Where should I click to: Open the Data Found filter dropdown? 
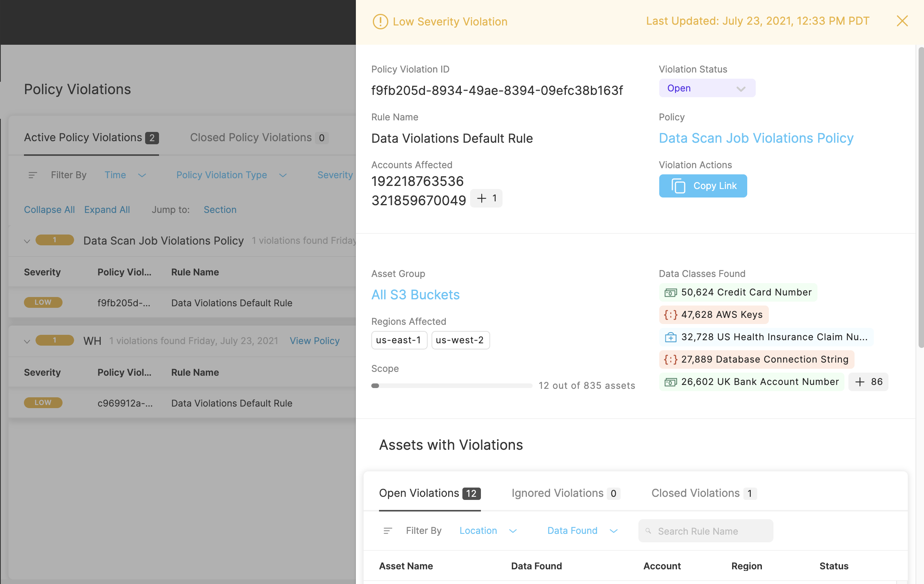tap(582, 531)
